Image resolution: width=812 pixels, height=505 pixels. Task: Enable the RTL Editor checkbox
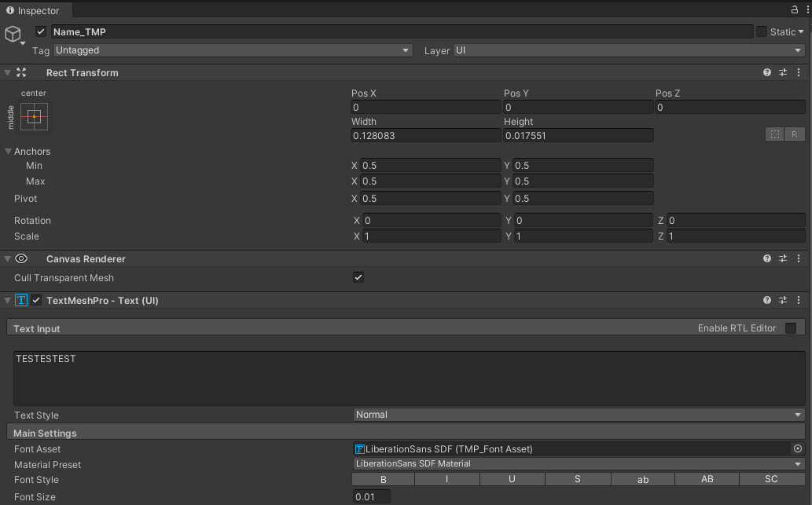pos(792,328)
